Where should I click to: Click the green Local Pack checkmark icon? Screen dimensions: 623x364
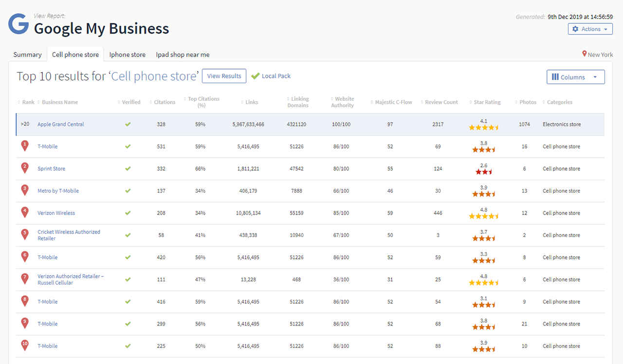[255, 76]
